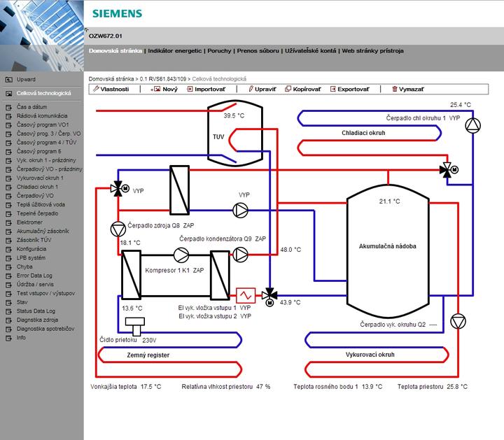Click the Čerpadlo kondenzátora Q9 pump icon
Viewport: 504px width, 440px height.
(x=240, y=255)
